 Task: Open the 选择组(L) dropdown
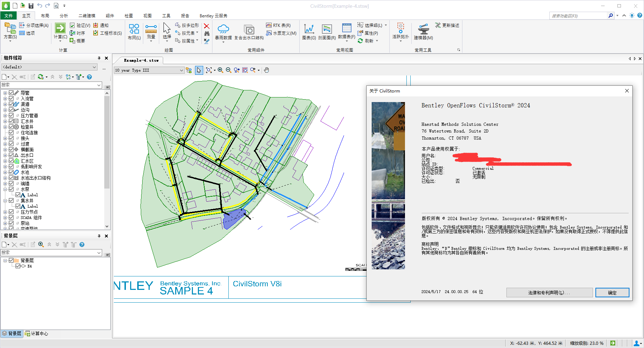click(386, 25)
